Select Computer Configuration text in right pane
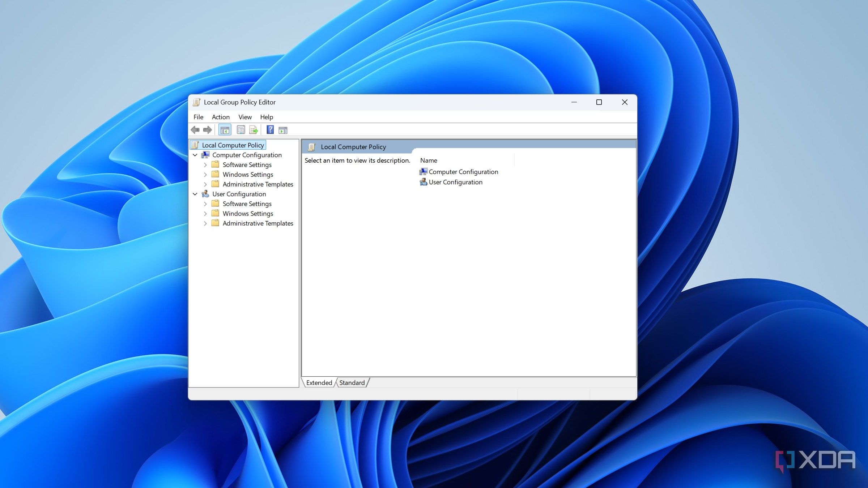Screen dimensions: 868x488 click(463, 172)
